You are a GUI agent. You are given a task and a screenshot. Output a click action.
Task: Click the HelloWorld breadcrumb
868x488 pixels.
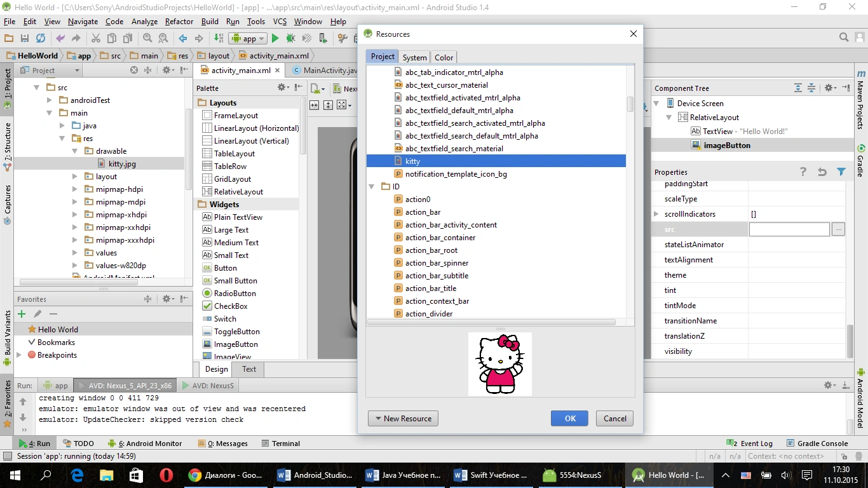point(32,56)
